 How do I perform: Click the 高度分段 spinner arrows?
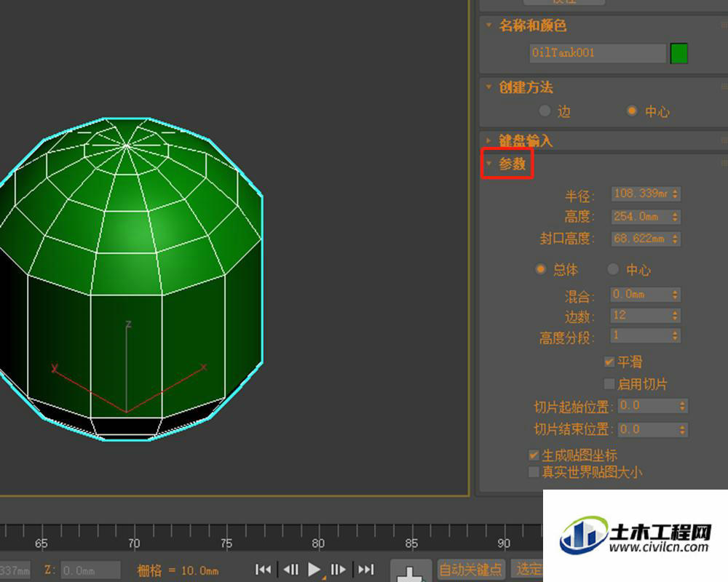(676, 335)
